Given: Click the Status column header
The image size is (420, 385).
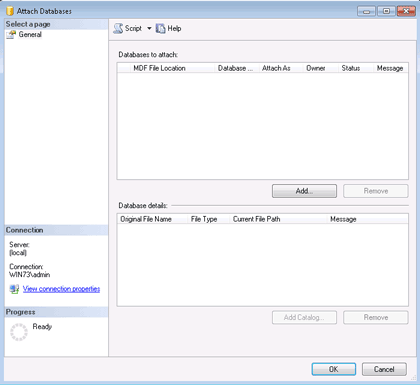Looking at the screenshot, I should coord(356,68).
